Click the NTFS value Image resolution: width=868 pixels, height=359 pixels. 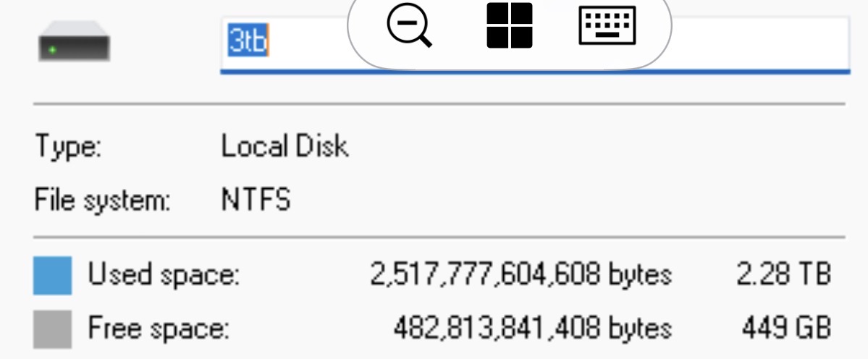[x=256, y=199]
